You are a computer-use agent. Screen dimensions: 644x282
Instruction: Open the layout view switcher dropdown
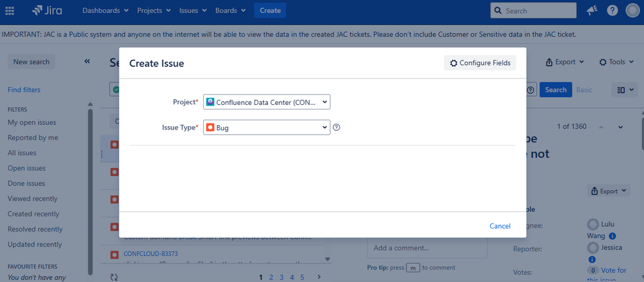pos(625,89)
